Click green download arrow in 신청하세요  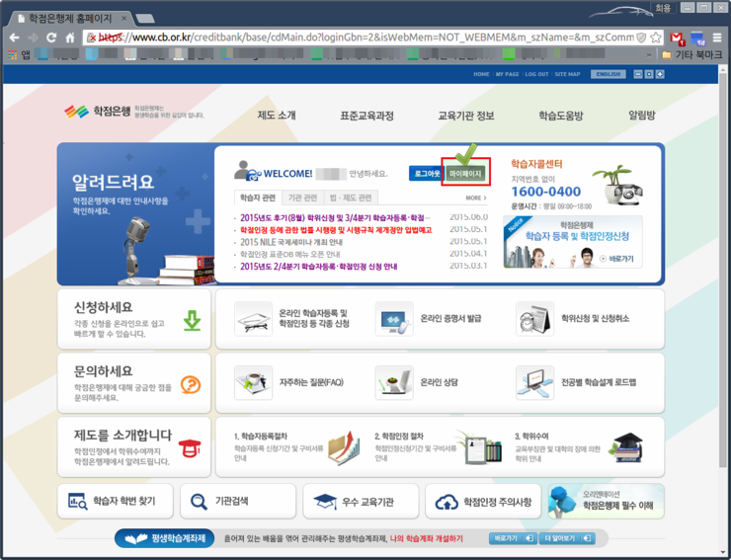(192, 320)
